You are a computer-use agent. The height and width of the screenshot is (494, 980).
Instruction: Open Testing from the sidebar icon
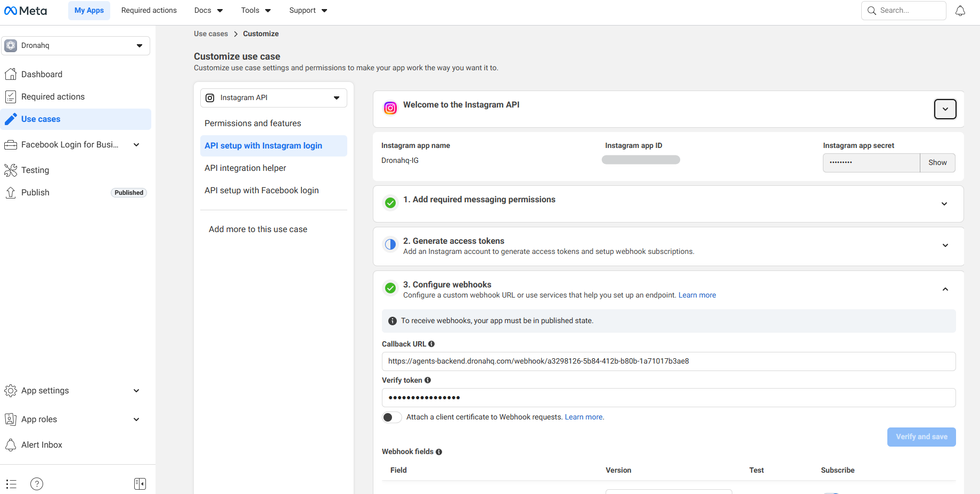[x=11, y=170]
